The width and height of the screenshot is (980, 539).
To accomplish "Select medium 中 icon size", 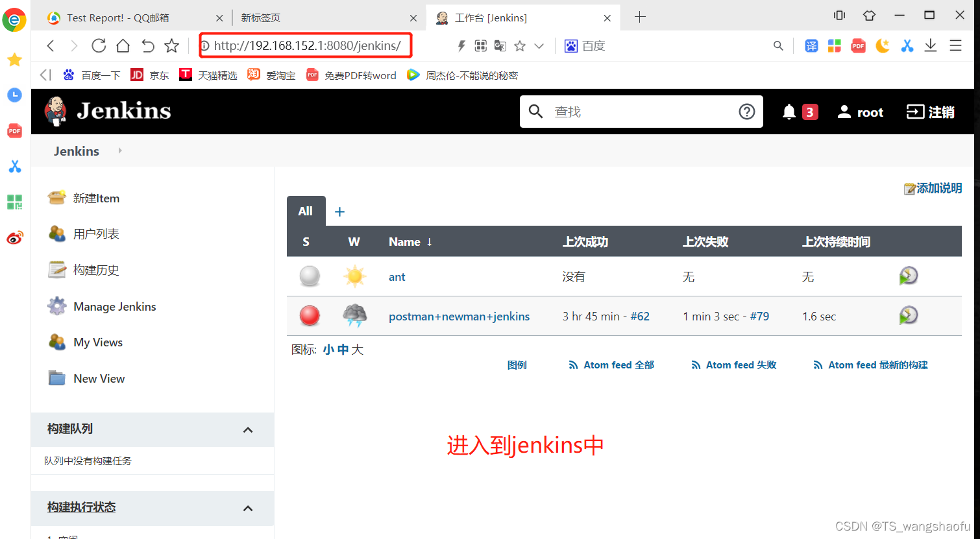I will pos(343,350).
